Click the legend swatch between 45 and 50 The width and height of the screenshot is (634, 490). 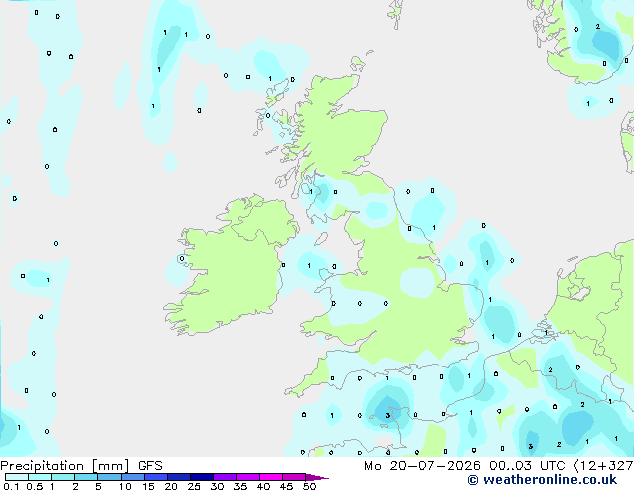(294, 477)
